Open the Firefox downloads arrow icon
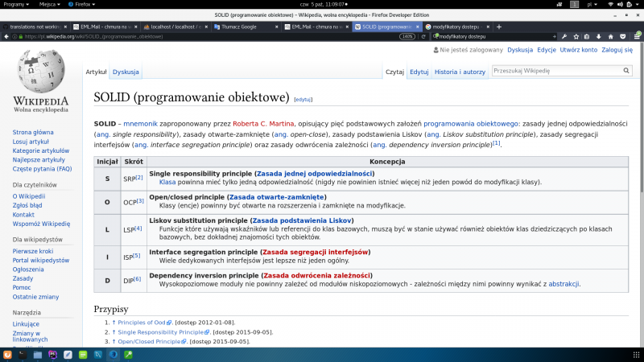Image resolution: width=644 pixels, height=362 pixels. 597,36
